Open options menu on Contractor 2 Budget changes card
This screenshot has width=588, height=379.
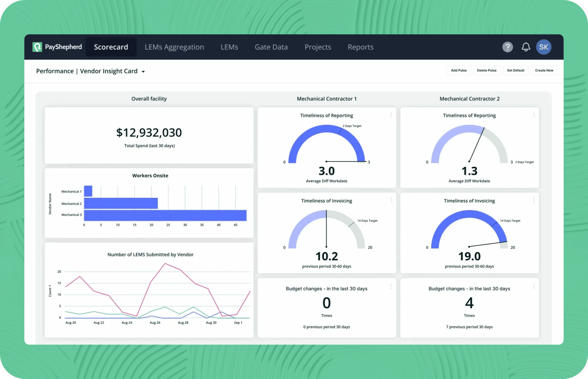tap(534, 286)
